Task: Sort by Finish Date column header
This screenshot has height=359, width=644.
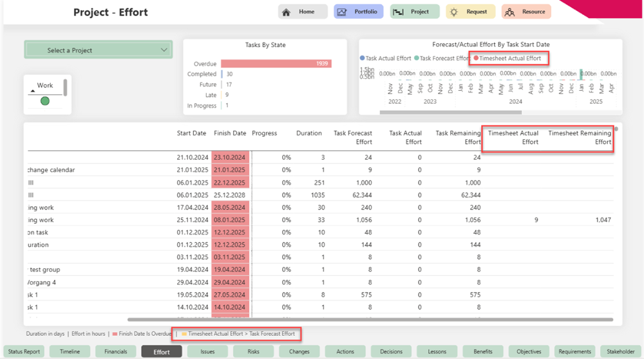Action: [230, 133]
